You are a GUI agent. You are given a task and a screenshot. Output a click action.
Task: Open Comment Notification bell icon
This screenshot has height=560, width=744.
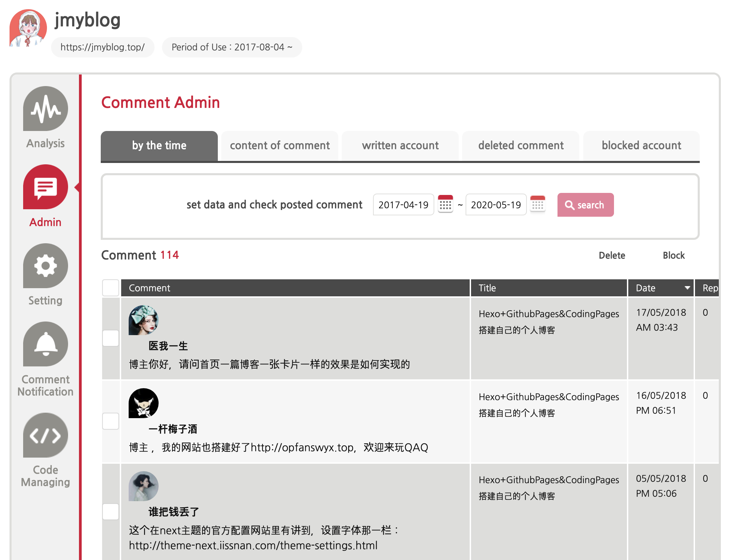coord(45,344)
